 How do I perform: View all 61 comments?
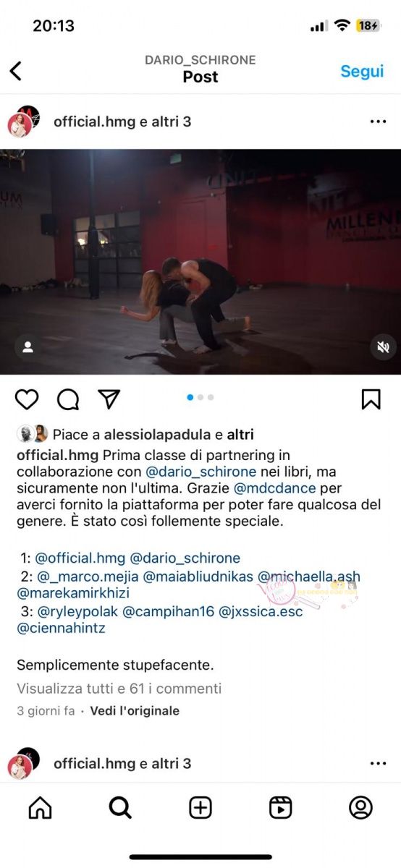click(x=119, y=689)
